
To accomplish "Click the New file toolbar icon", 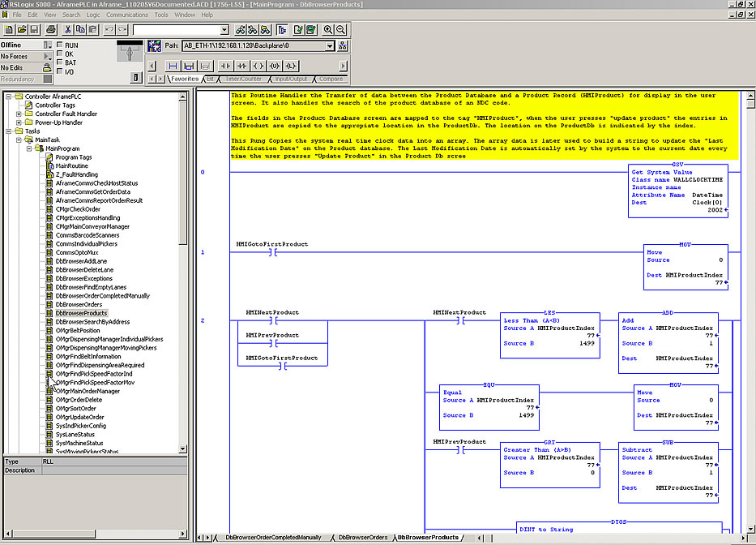I will 9,30.
